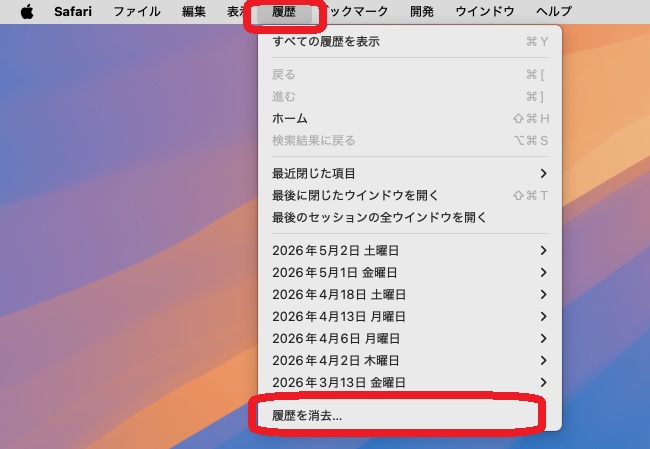
Task: Choose 履歴を消去... to clear history
Action: click(x=410, y=415)
